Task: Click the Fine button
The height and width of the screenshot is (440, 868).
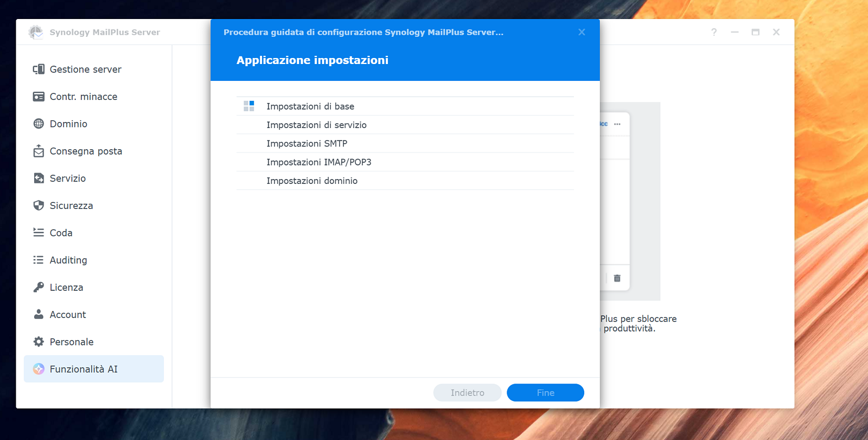Action: coord(545,393)
